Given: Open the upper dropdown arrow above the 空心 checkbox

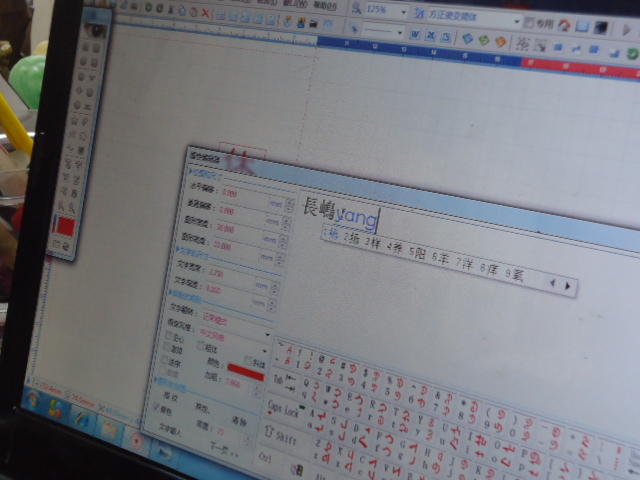Looking at the screenshot, I should [268, 335].
